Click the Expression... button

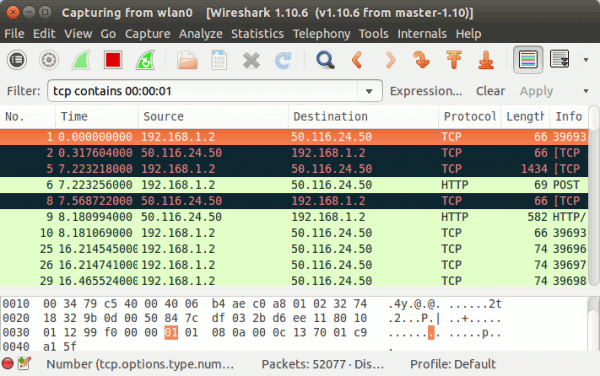click(426, 91)
